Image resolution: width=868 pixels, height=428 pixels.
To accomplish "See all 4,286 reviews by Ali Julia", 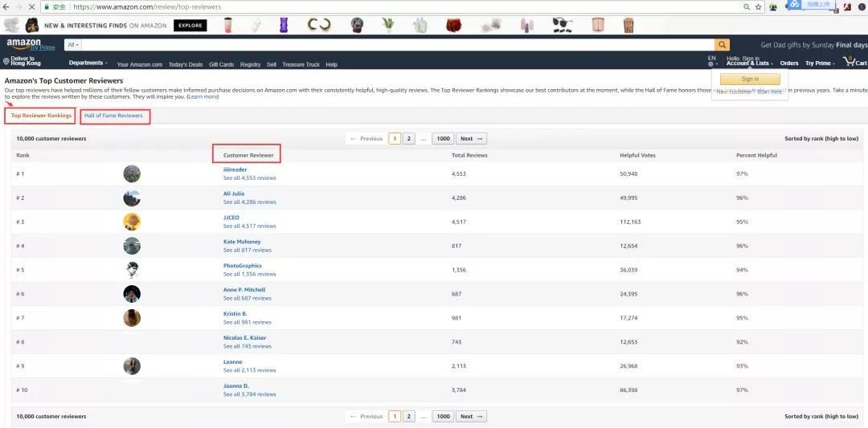I will pyautogui.click(x=249, y=202).
